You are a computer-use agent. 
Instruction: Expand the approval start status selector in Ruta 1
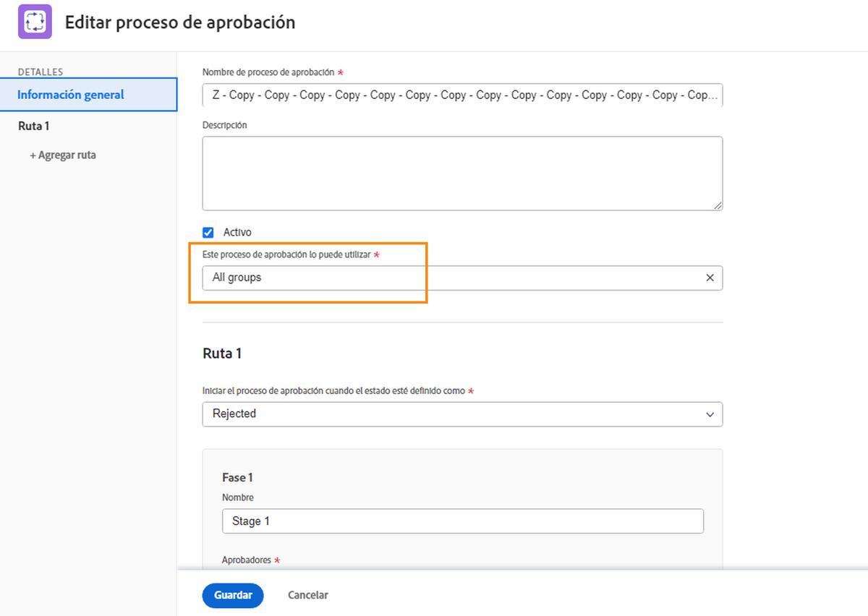tap(463, 414)
